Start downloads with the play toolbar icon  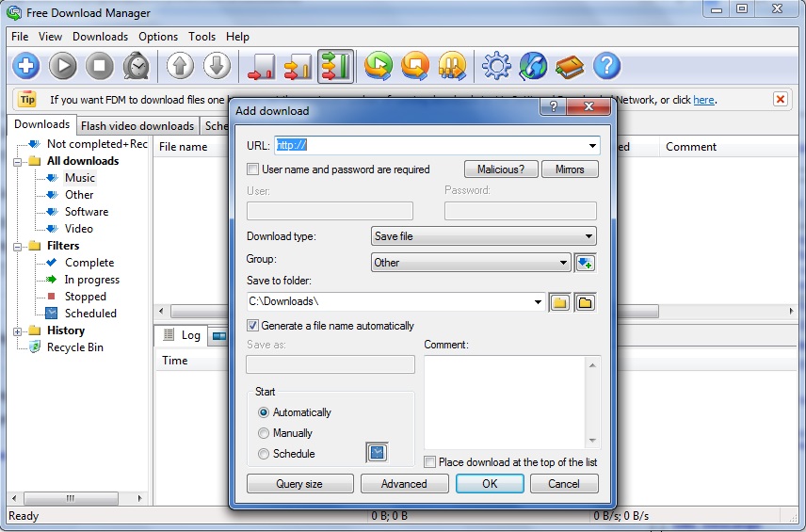(x=63, y=66)
